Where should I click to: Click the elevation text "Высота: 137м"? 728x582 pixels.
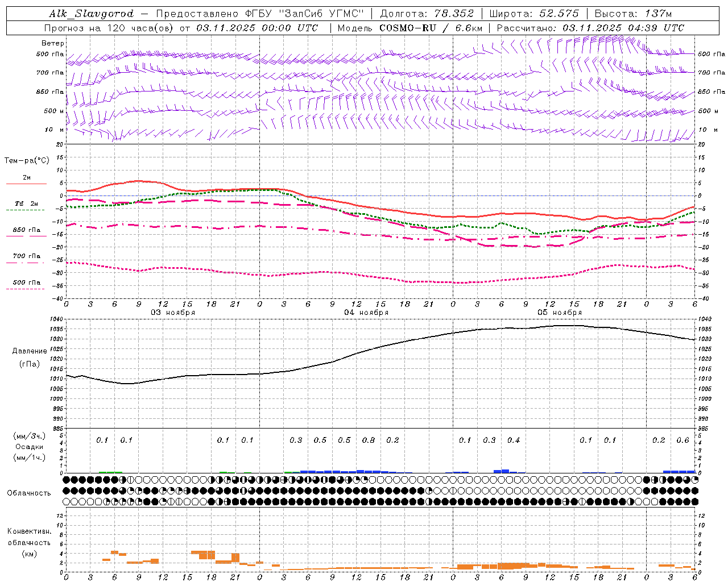(633, 14)
